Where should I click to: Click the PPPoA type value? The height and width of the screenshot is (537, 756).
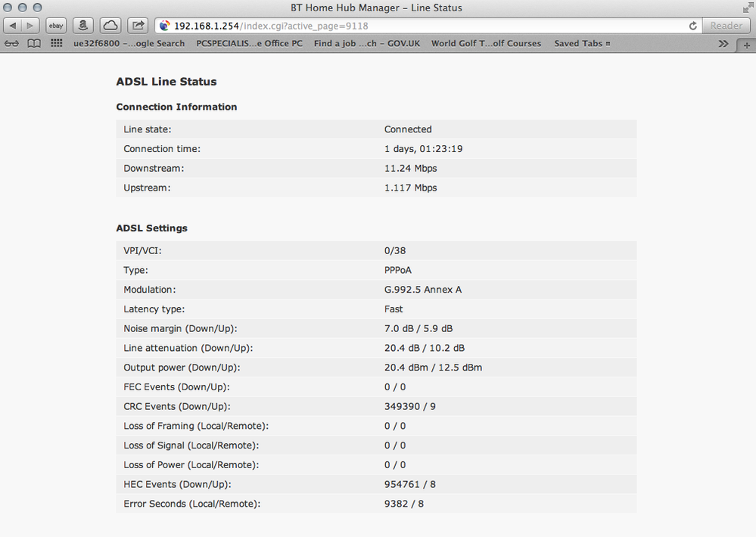(398, 271)
